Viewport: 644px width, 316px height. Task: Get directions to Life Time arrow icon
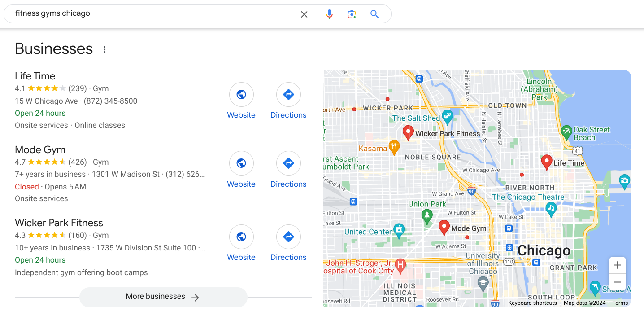point(288,94)
